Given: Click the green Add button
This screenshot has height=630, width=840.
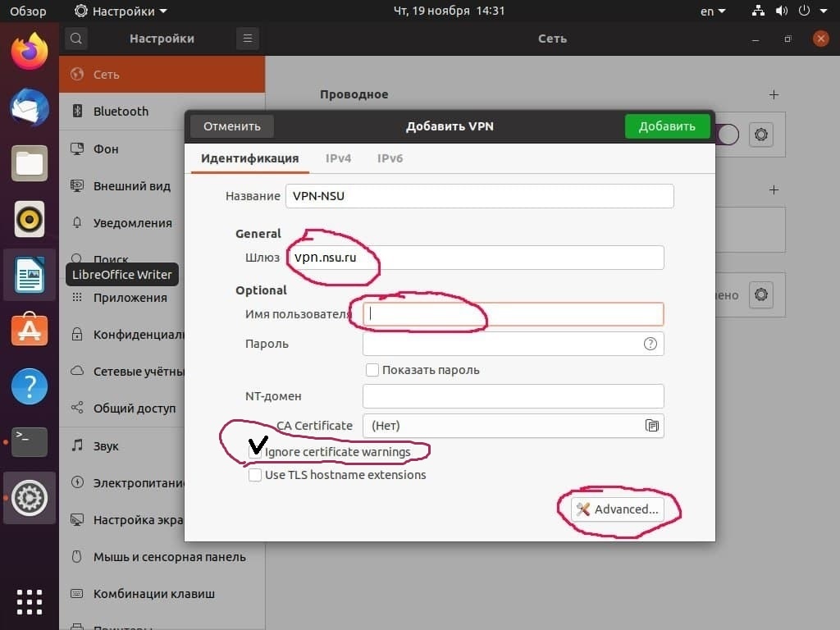Looking at the screenshot, I should click(x=667, y=126).
